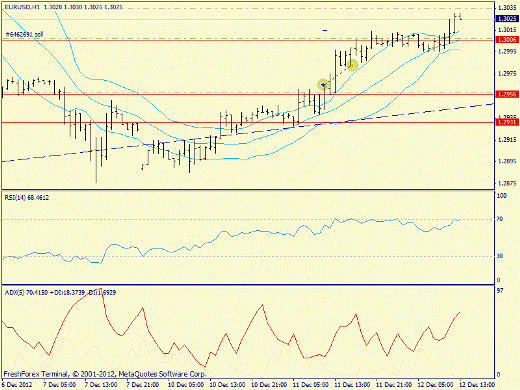Click the 1.2995 price scale label

pyautogui.click(x=508, y=51)
